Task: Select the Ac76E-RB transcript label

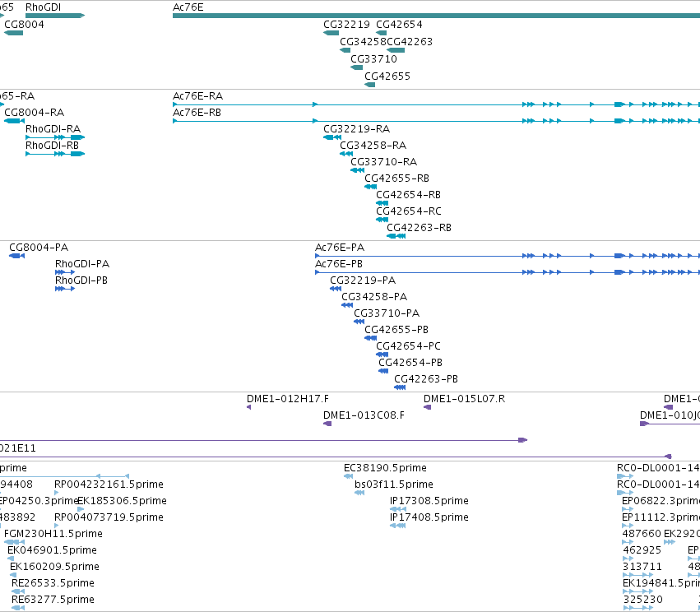Action: (197, 113)
